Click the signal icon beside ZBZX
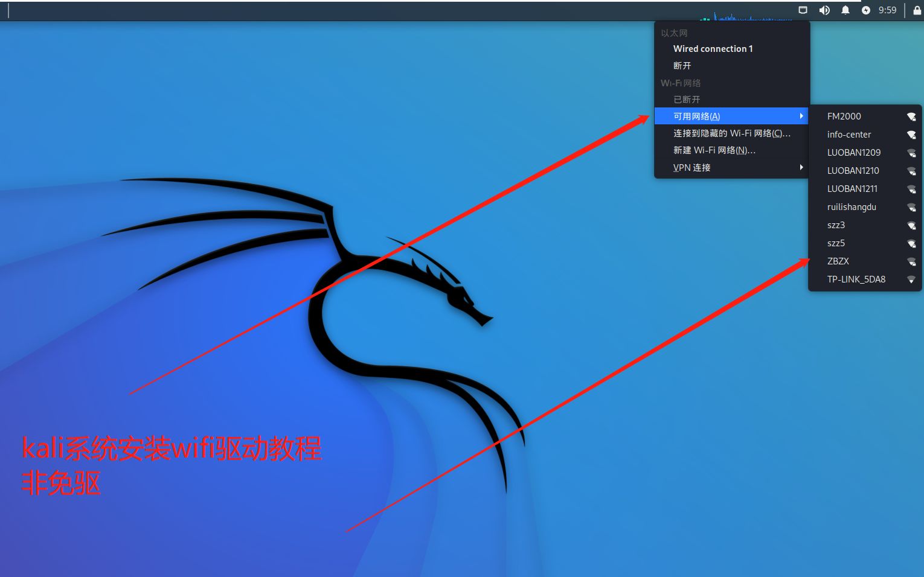This screenshot has height=577, width=924. point(911,262)
